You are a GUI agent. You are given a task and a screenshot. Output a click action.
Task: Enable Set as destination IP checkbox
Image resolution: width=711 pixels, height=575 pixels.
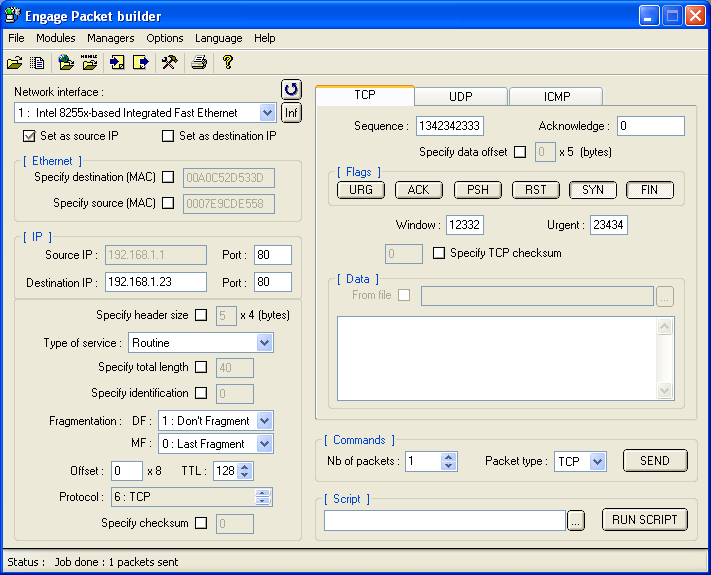(168, 136)
